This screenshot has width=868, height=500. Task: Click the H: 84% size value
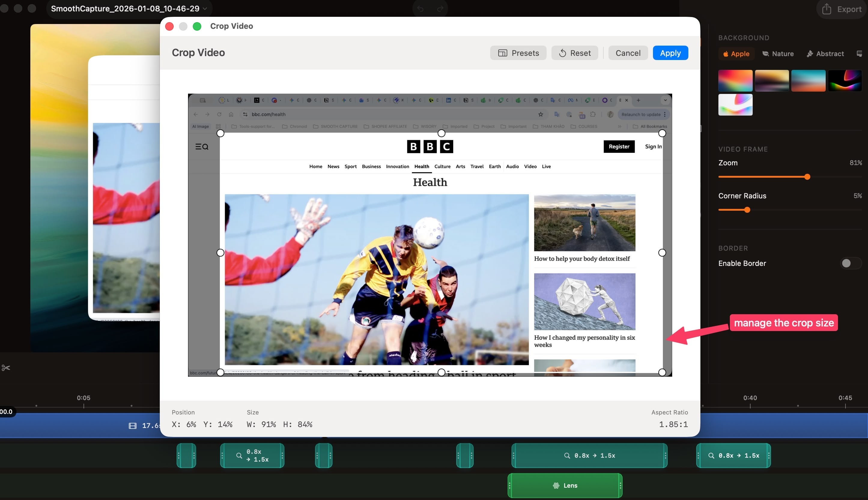298,424
